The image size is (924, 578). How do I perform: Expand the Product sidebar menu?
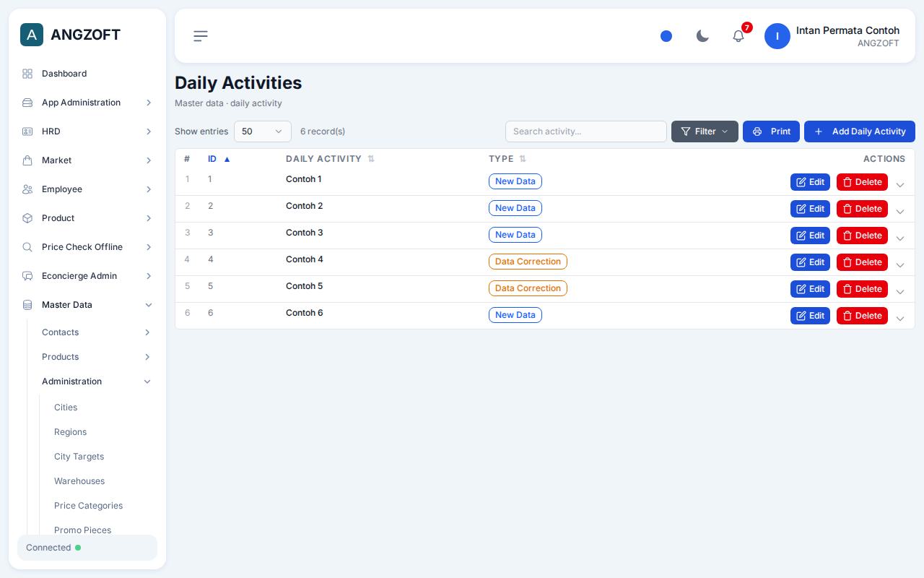point(87,218)
